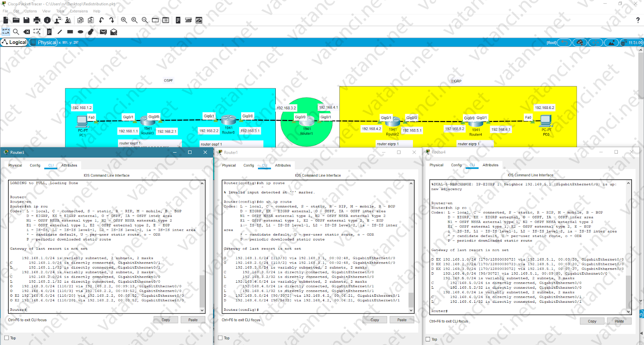Screen dimensions: 644x345
Task: Select the Draw Rectangle tool
Action: click(x=70, y=32)
